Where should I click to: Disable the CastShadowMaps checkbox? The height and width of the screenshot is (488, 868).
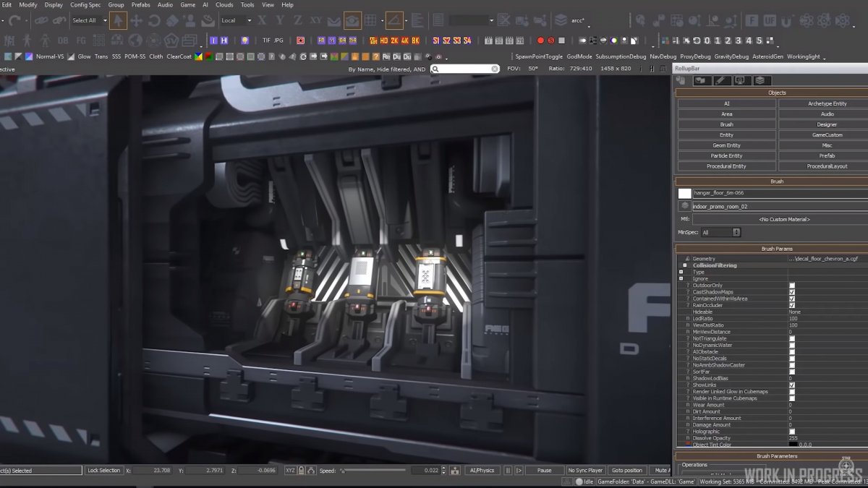click(x=792, y=292)
